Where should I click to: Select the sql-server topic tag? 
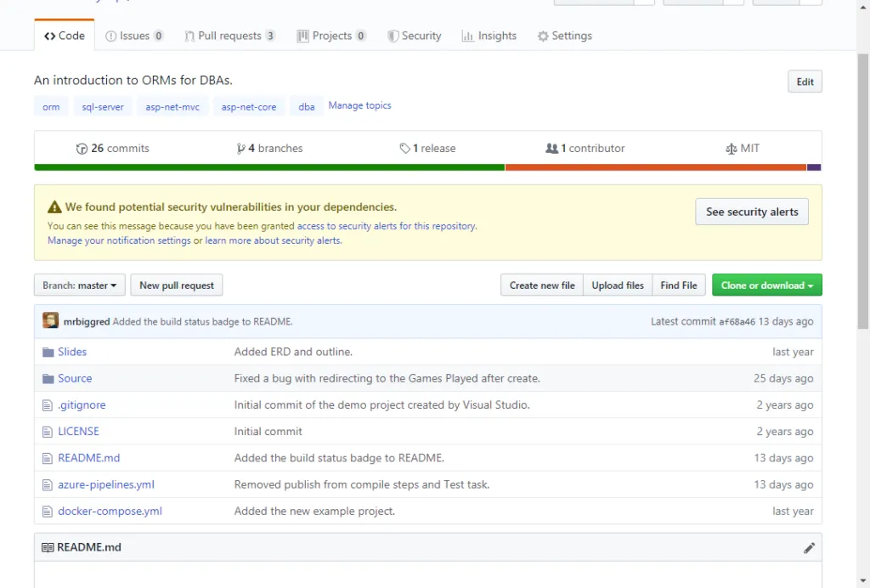click(x=103, y=106)
